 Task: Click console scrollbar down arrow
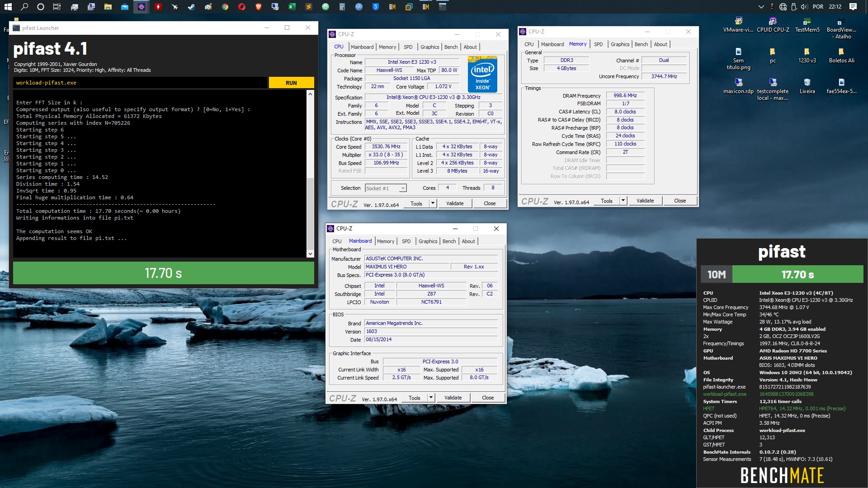[310, 254]
